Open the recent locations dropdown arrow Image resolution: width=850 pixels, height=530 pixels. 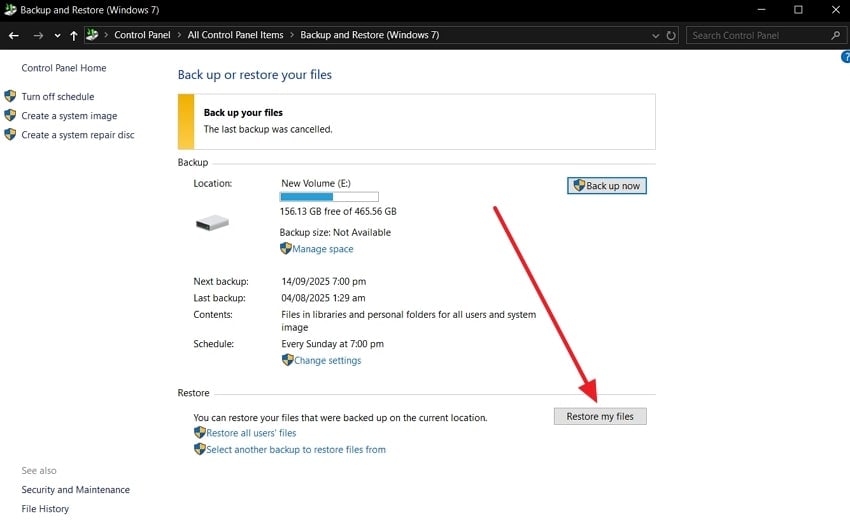pos(57,36)
